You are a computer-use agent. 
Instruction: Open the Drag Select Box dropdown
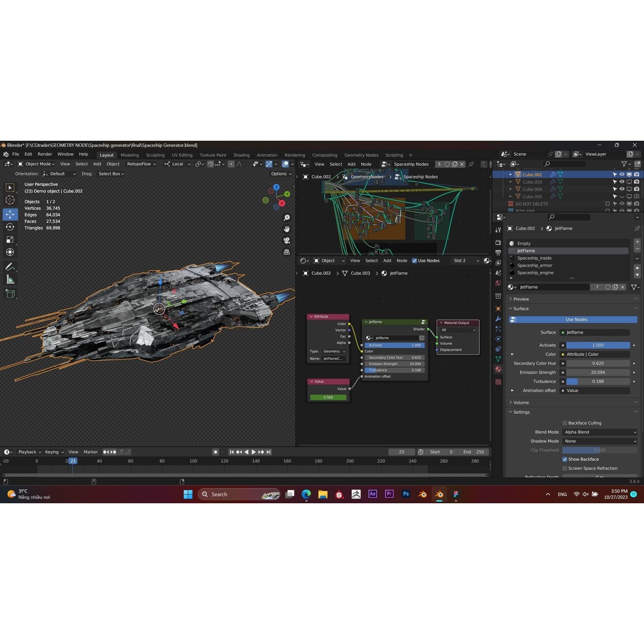[111, 174]
